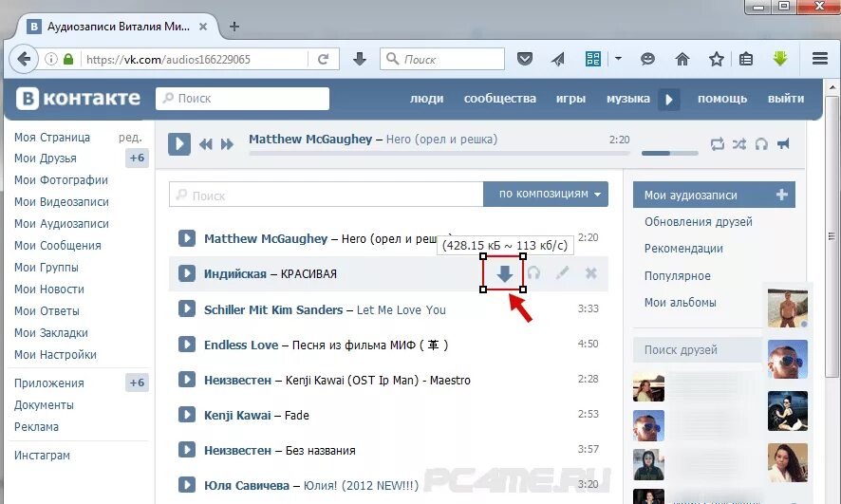Play Schiller Mit Kim Sanders track
The height and width of the screenshot is (504, 841).
point(187,308)
